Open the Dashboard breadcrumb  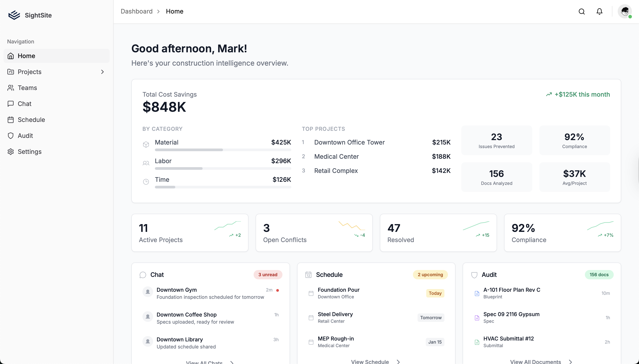(137, 11)
